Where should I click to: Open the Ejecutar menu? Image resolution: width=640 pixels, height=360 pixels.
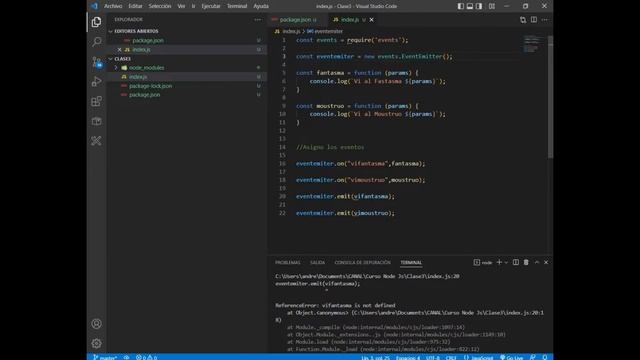point(211,6)
